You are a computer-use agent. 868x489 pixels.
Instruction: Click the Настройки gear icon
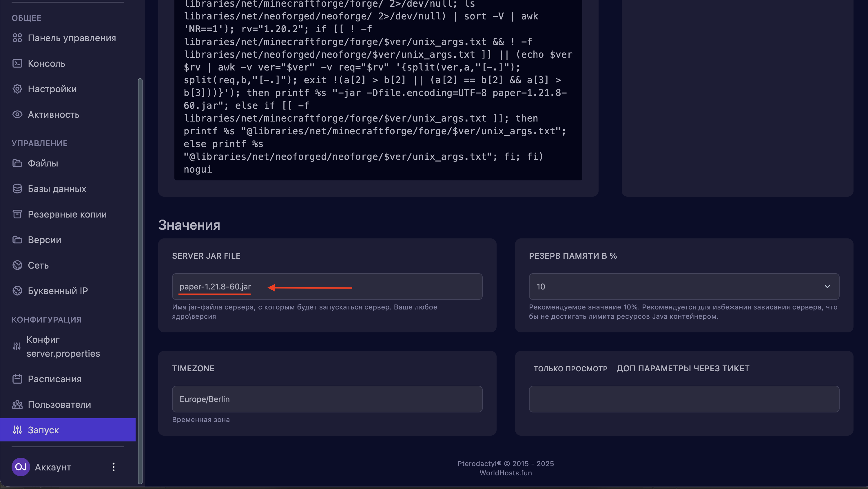17,89
